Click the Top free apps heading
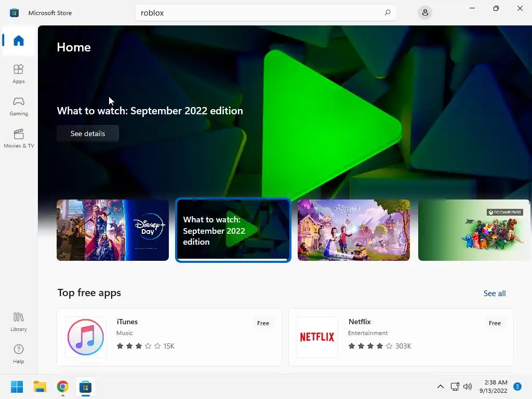The height and width of the screenshot is (399, 532). point(89,293)
